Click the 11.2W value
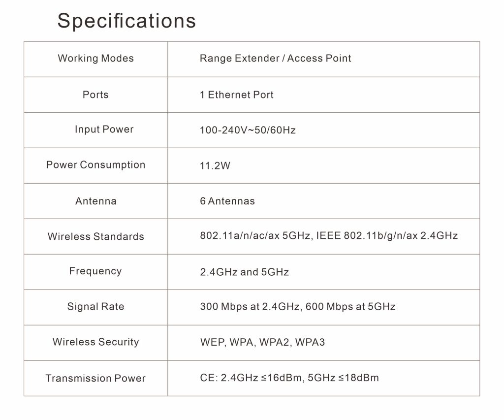Screen dimensions: 504x420 pyautogui.click(x=215, y=165)
